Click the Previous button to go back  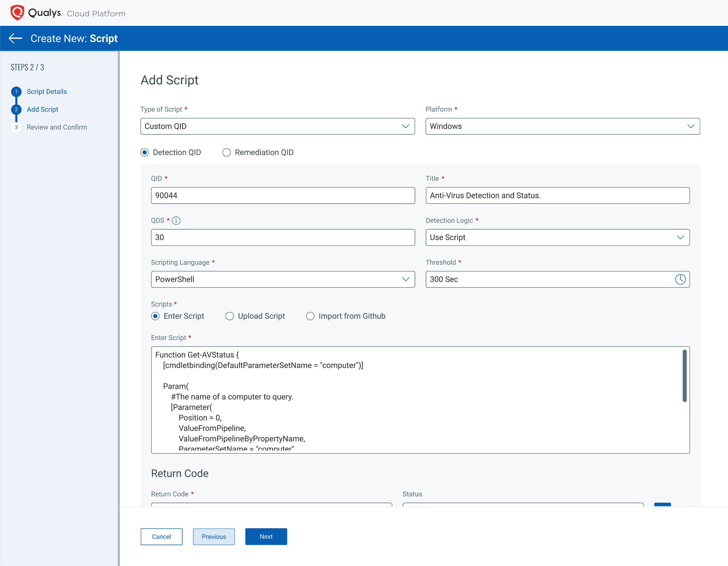[x=214, y=537]
